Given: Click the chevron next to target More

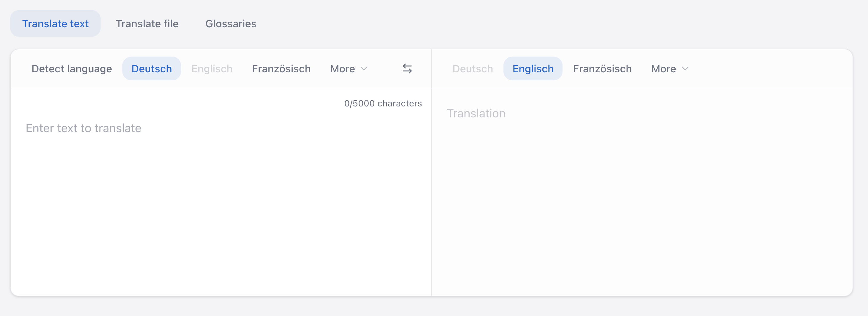Looking at the screenshot, I should coord(685,69).
